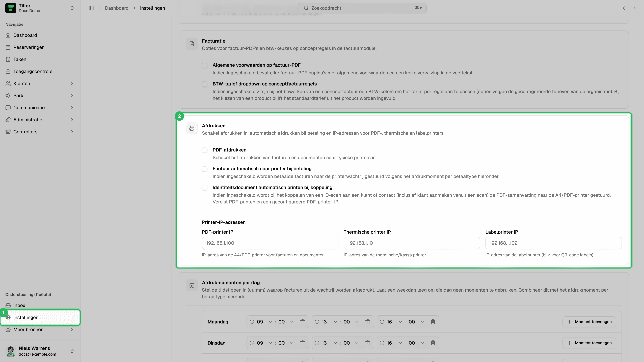
Task: Delete Maandag 13:00 print moment
Action: click(367, 322)
